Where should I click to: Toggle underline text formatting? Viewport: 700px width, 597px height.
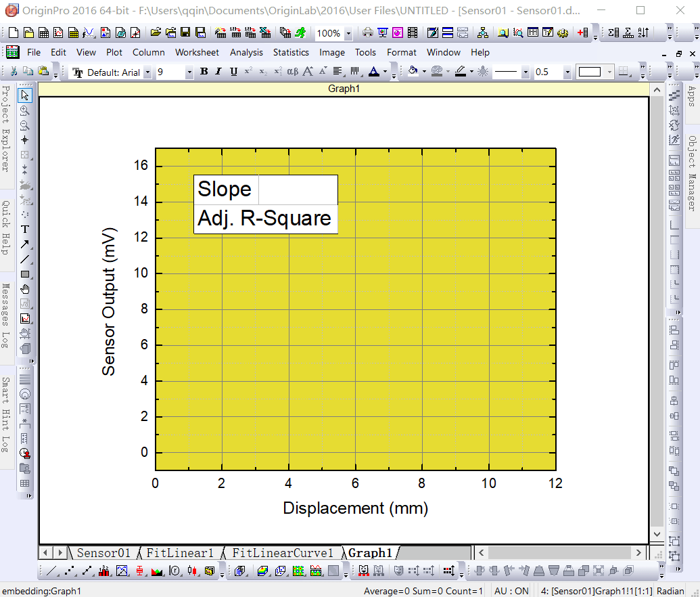tap(233, 72)
